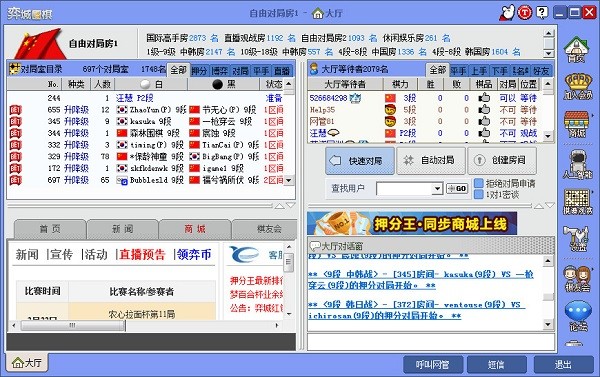Click the Korean flag beside ZhaoYun(P)

[122, 110]
